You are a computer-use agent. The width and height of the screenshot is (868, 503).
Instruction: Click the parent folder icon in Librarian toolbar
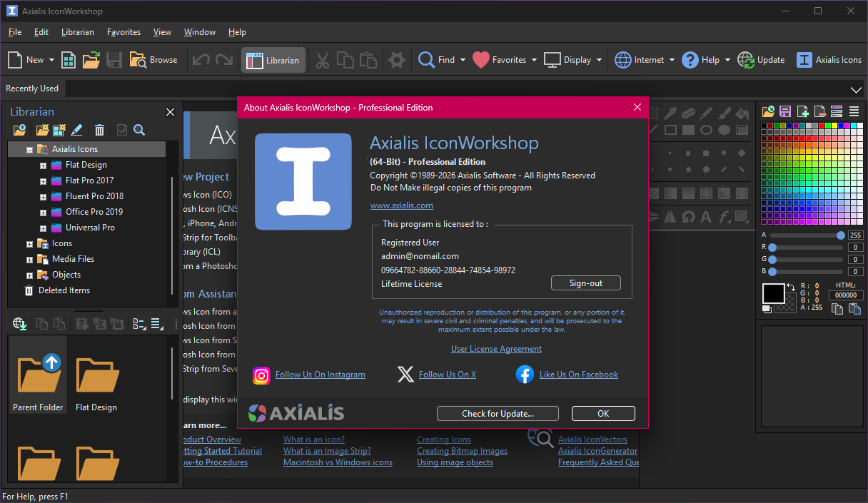coord(20,130)
